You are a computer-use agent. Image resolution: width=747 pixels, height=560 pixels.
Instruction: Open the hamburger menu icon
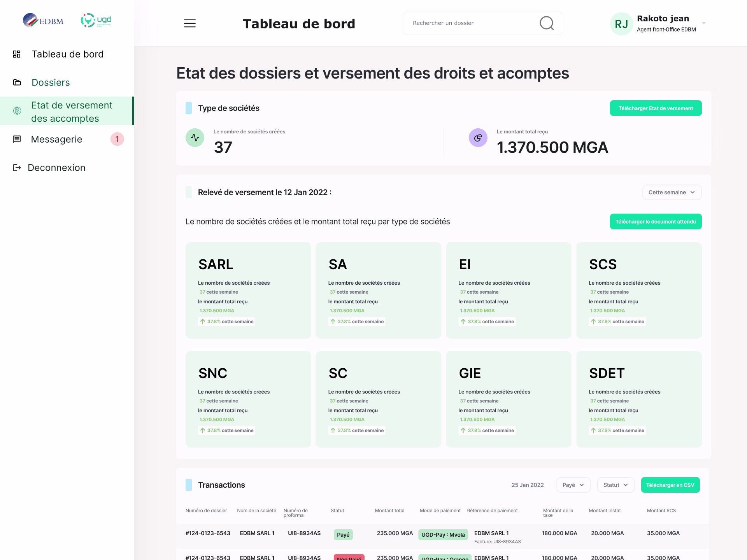[190, 23]
